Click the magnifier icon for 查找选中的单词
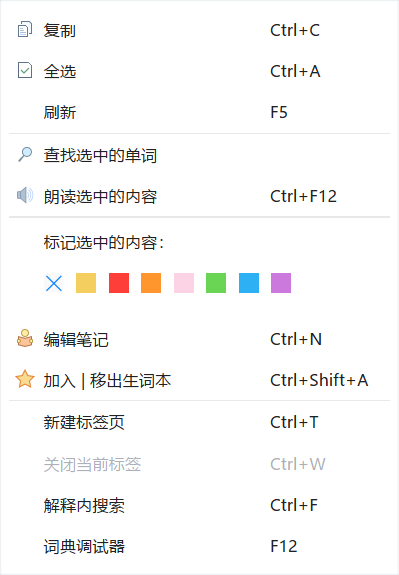 coord(25,154)
